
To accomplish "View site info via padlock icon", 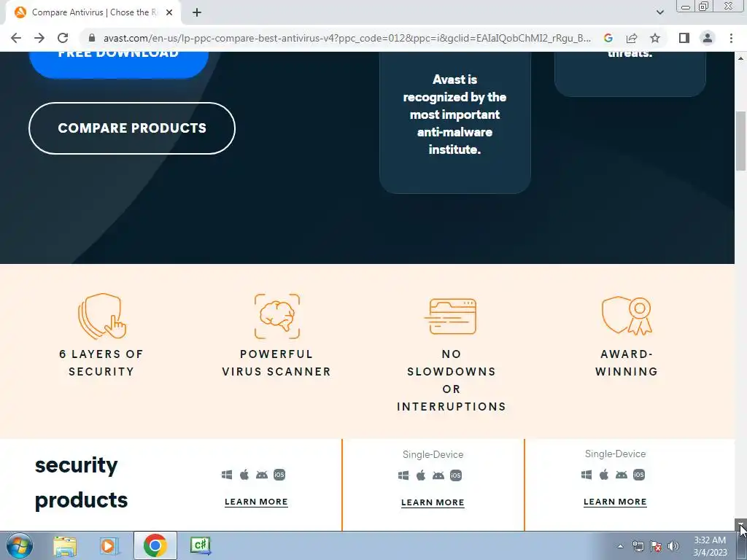I will click(92, 38).
